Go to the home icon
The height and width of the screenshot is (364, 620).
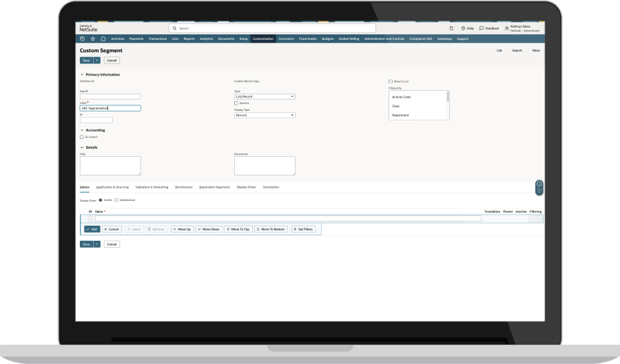click(x=103, y=39)
